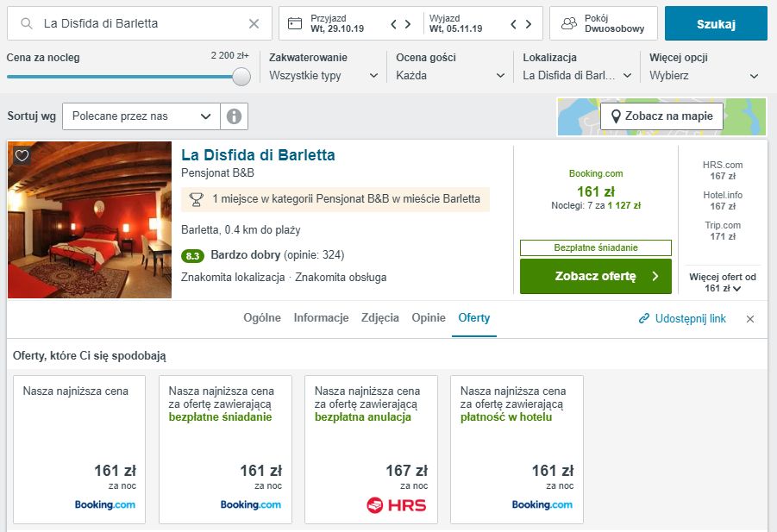Click the Udostępnij link share icon
Viewport: 777px width, 532px height.
coord(644,319)
